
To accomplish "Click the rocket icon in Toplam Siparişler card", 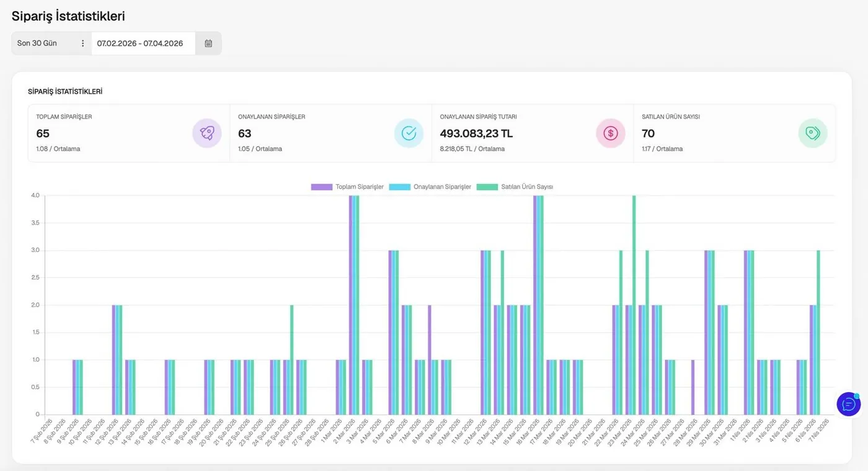I will 207,133.
